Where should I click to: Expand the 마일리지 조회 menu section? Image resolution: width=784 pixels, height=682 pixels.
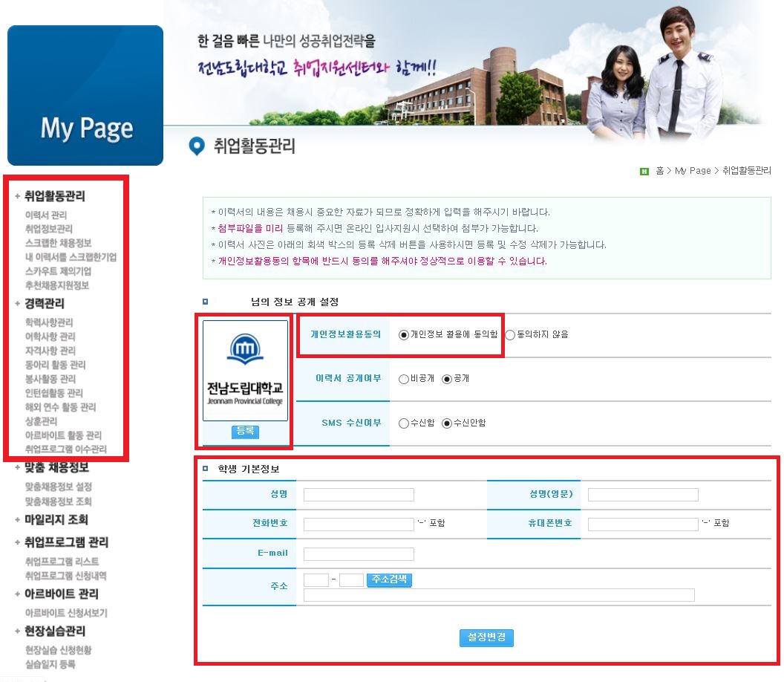56,519
